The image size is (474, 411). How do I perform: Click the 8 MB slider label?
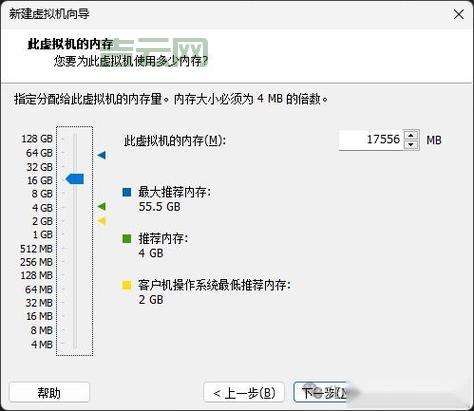42,330
